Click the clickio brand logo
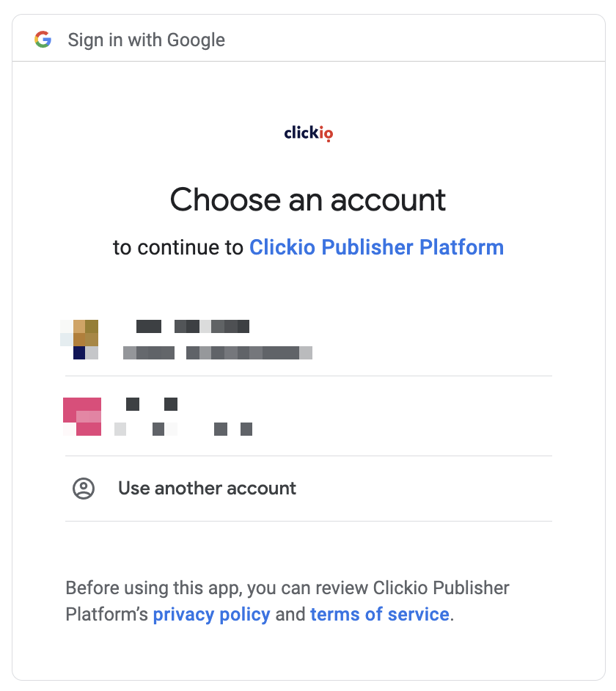 tap(309, 133)
